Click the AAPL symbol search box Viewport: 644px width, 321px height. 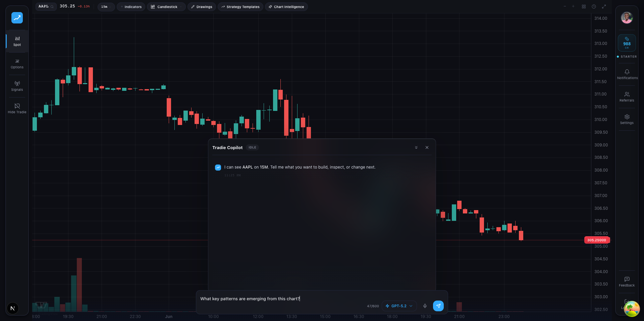point(46,7)
